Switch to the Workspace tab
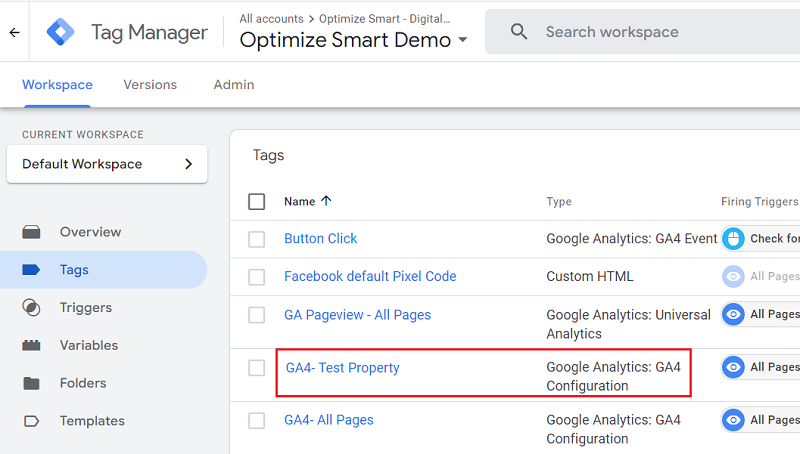The width and height of the screenshot is (800, 454). click(x=57, y=85)
